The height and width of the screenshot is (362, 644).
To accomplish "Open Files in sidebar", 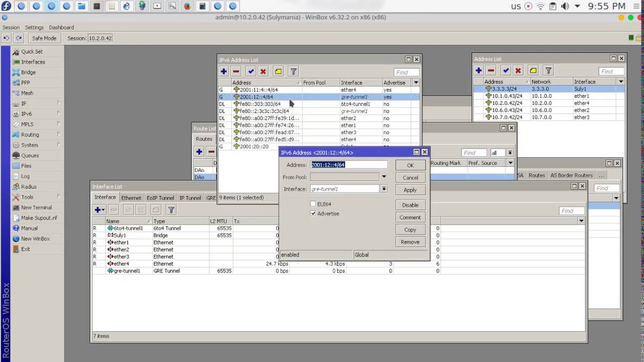I will [26, 166].
